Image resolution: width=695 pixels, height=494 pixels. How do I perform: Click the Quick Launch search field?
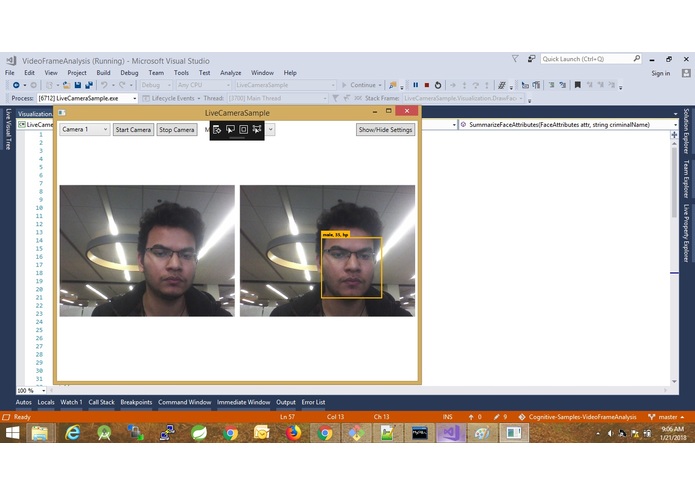point(591,59)
